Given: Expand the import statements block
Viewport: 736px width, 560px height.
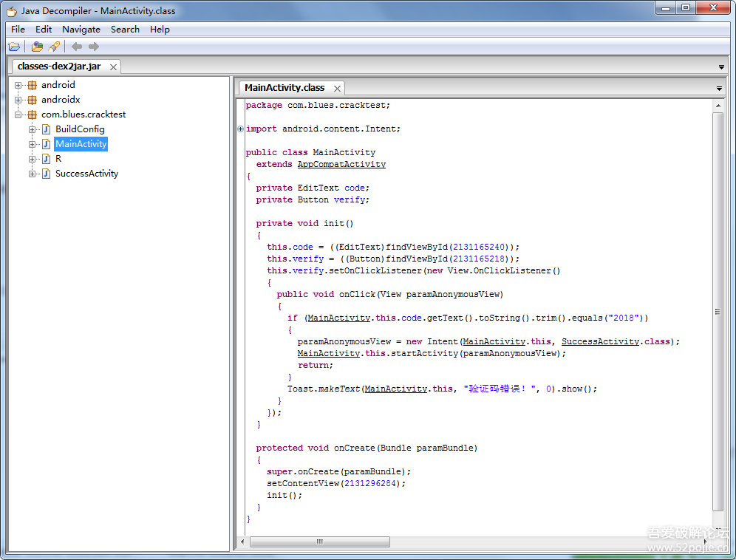Looking at the screenshot, I should tap(241, 129).
